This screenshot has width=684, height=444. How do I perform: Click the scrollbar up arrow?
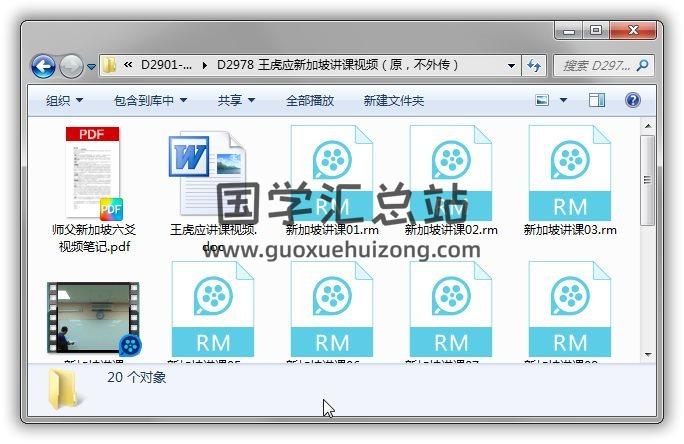[x=648, y=126]
